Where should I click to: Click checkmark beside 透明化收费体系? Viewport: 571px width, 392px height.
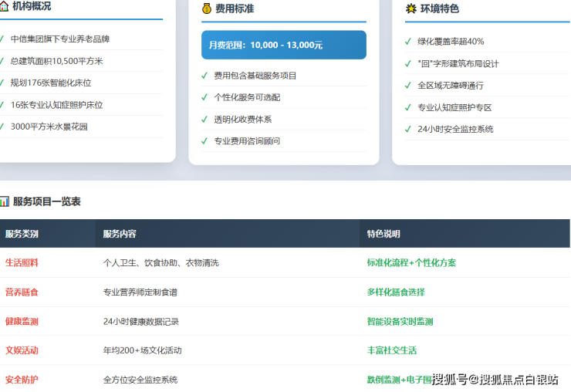pyautogui.click(x=204, y=120)
